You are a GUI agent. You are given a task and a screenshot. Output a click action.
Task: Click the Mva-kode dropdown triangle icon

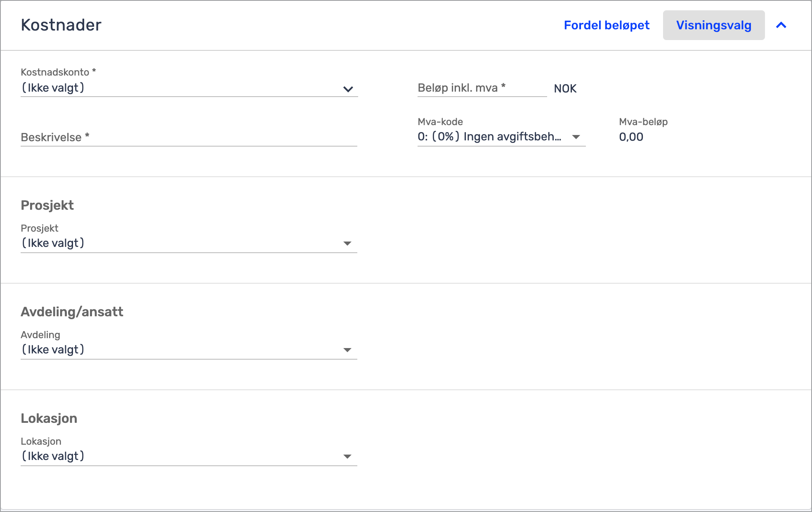click(576, 137)
